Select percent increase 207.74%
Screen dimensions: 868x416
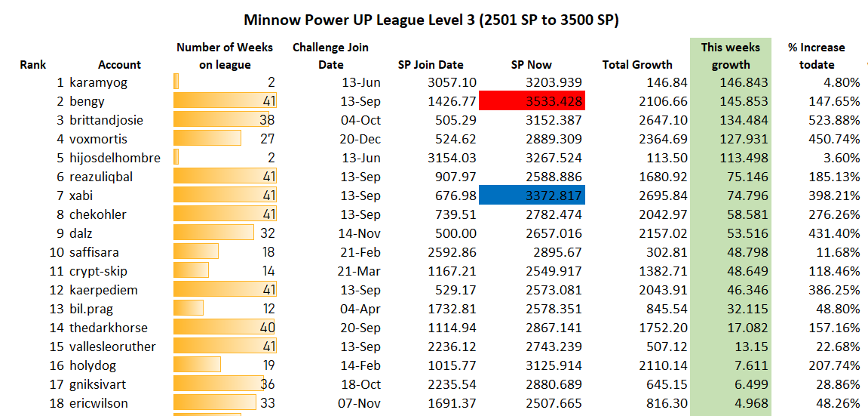click(x=833, y=365)
